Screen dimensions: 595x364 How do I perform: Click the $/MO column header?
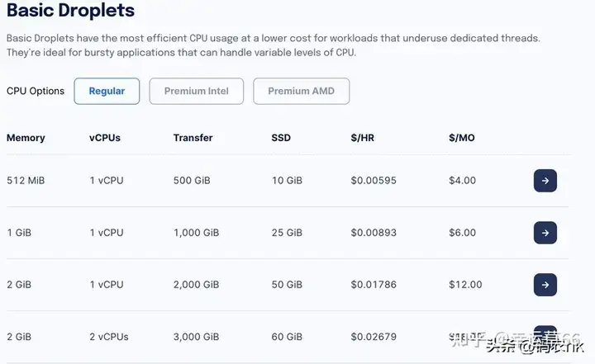click(x=461, y=138)
